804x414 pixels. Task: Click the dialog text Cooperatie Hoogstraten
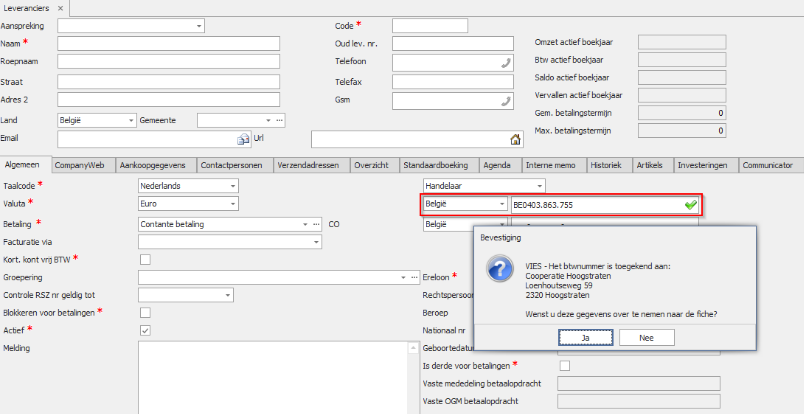pyautogui.click(x=568, y=276)
